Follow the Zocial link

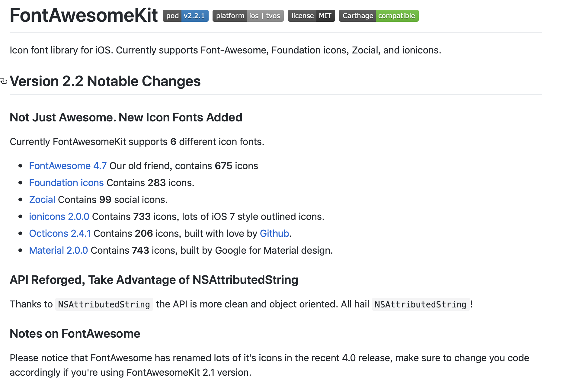pos(42,200)
